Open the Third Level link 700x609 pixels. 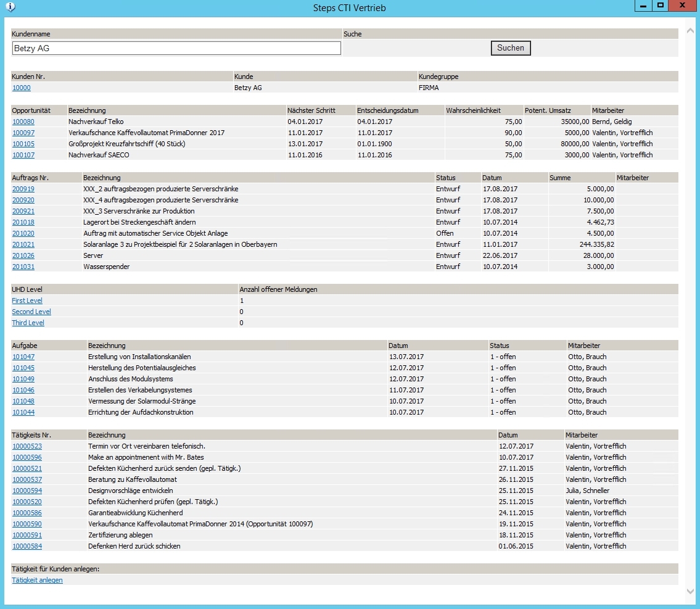[x=28, y=323]
